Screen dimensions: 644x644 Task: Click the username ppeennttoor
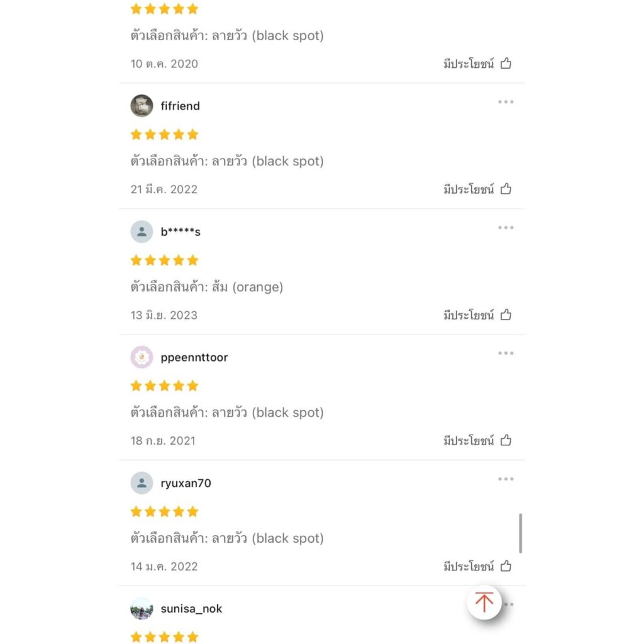tap(194, 358)
